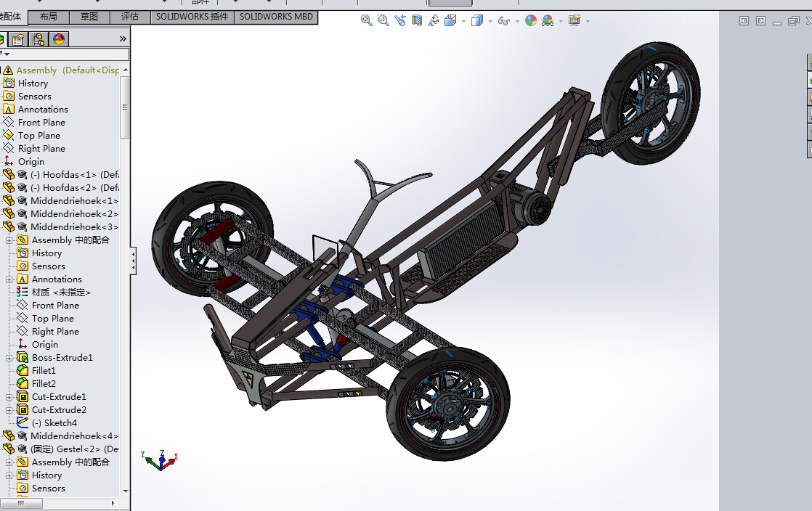This screenshot has height=511, width=812.
Task: Click the View Settings monitor icon
Action: coord(575,21)
